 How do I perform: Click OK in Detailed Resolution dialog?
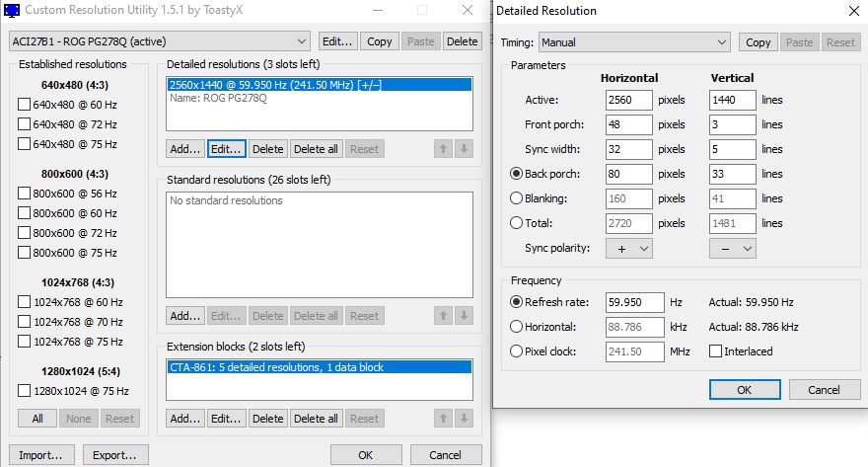(x=745, y=389)
